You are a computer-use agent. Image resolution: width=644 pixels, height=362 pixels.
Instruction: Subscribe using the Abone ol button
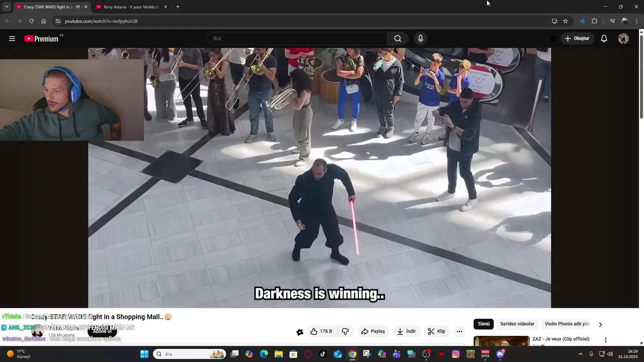click(x=102, y=331)
